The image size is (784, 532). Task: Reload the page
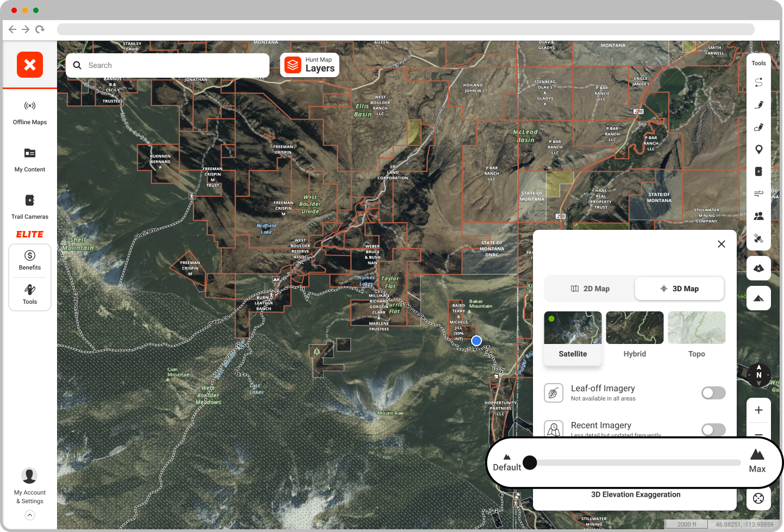coord(40,29)
